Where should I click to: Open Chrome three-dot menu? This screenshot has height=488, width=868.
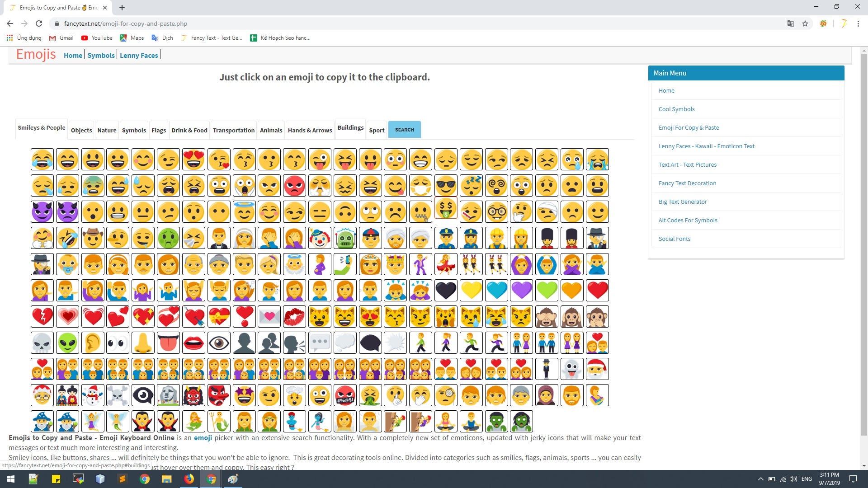pos(858,23)
